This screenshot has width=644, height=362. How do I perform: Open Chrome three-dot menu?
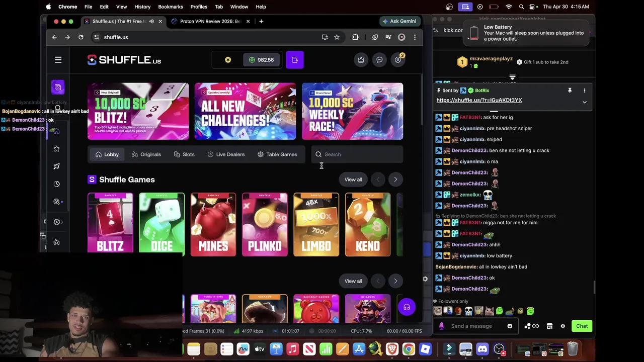click(415, 37)
